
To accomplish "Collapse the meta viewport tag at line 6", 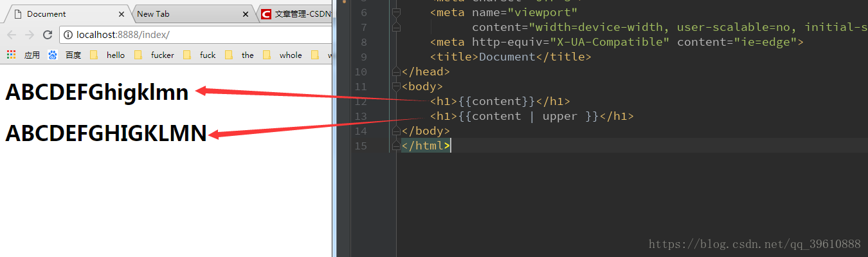I will tap(397, 12).
